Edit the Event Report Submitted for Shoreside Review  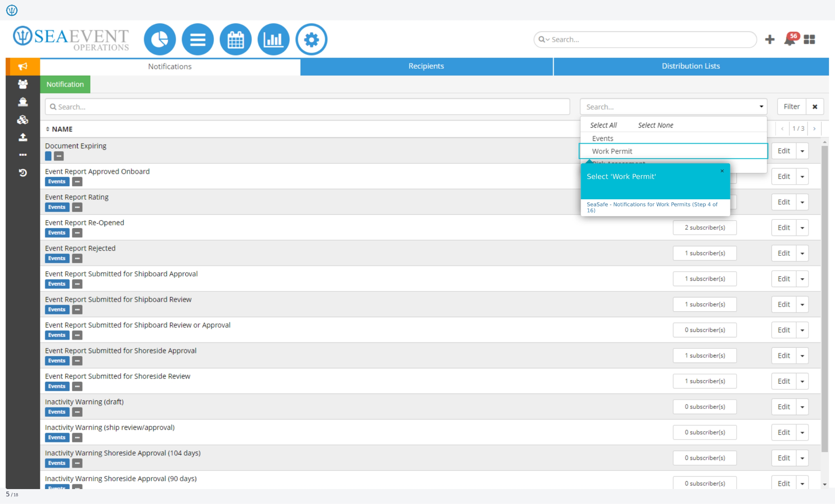(x=784, y=381)
